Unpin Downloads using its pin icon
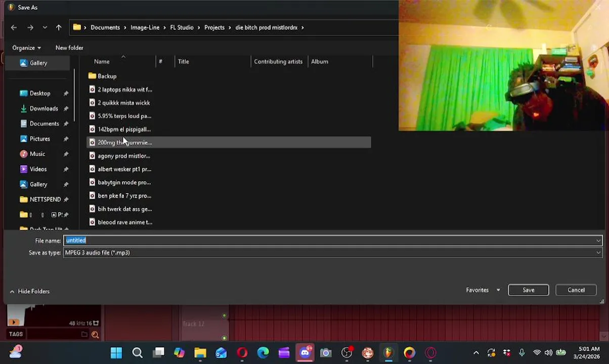609x364 pixels. tap(66, 109)
